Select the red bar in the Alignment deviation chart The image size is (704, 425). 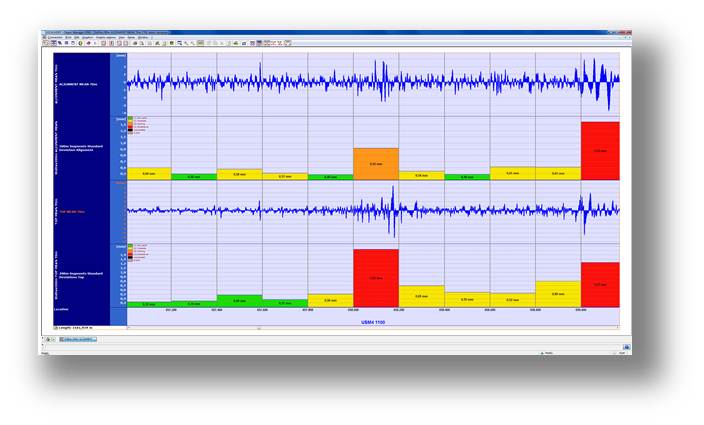pyautogui.click(x=600, y=151)
